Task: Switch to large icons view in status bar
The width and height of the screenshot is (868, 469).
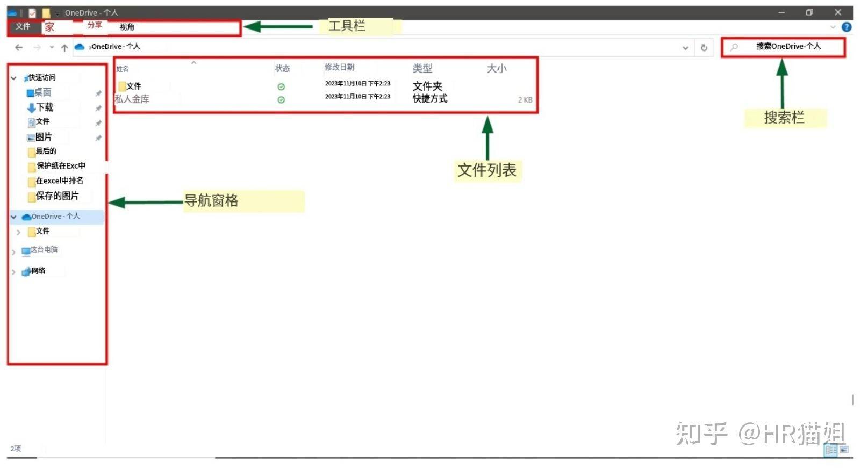Action: 844,450
